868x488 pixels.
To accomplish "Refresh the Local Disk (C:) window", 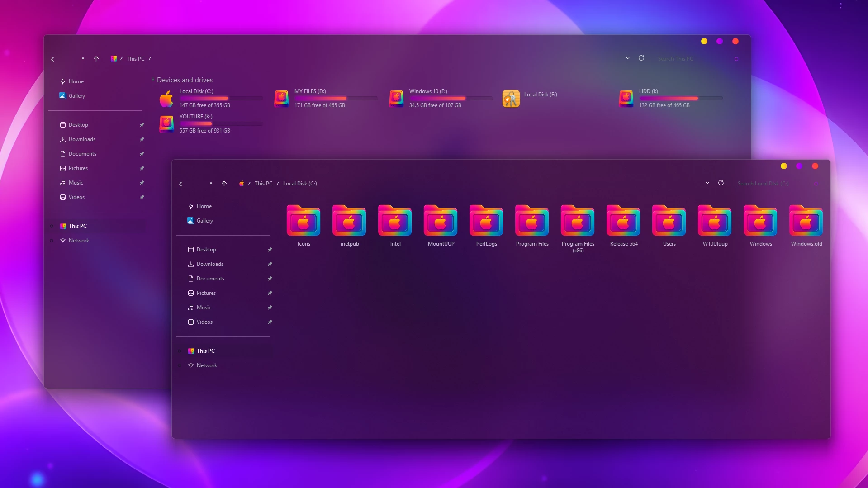I will click(x=721, y=183).
